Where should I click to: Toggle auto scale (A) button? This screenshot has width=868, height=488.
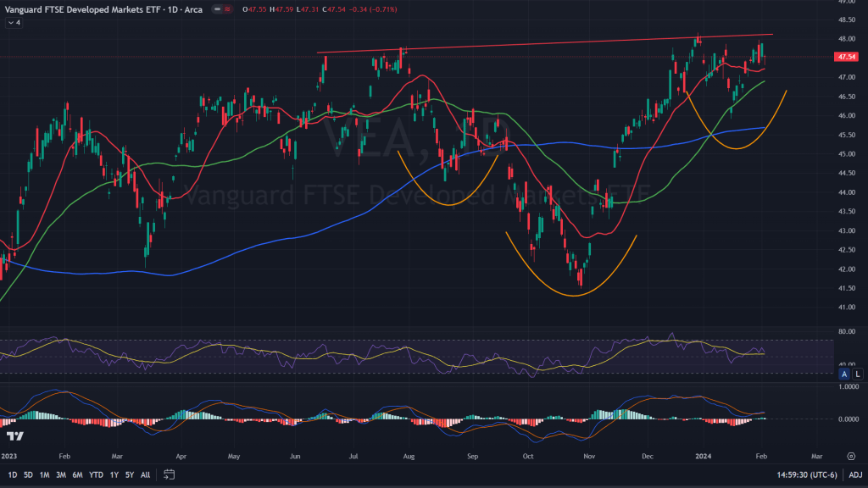(x=844, y=374)
